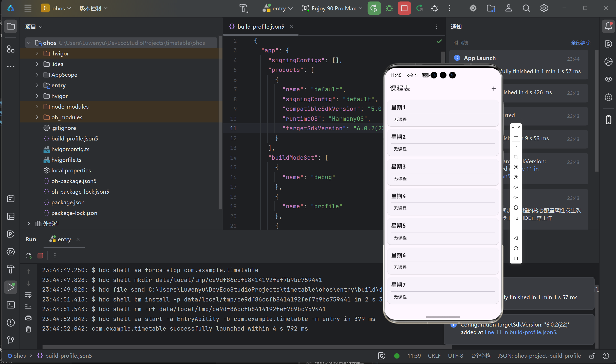Open the toolbar More actions menu
616x364 pixels.
[x=450, y=8]
